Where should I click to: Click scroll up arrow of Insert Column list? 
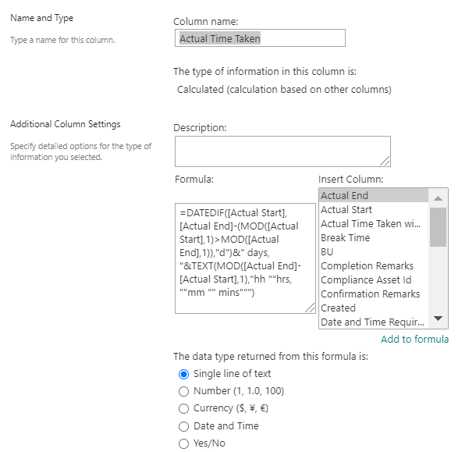pos(438,198)
